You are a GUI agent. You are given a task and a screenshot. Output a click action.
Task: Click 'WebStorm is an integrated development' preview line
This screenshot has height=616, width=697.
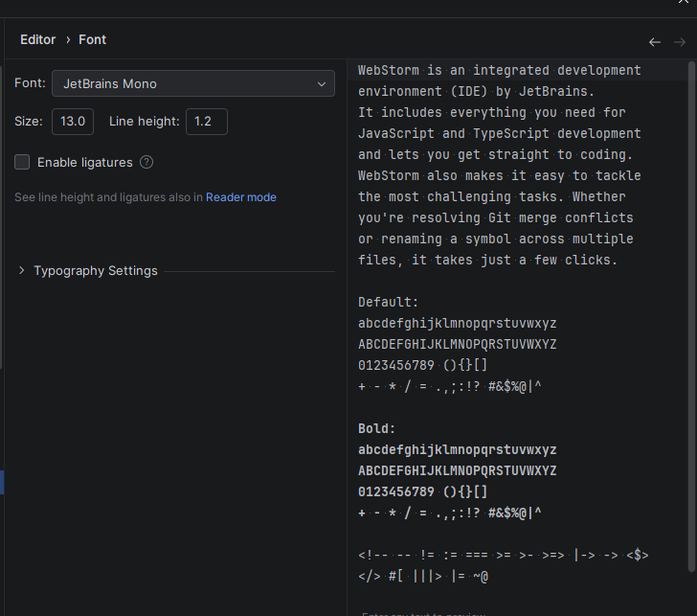tap(499, 70)
